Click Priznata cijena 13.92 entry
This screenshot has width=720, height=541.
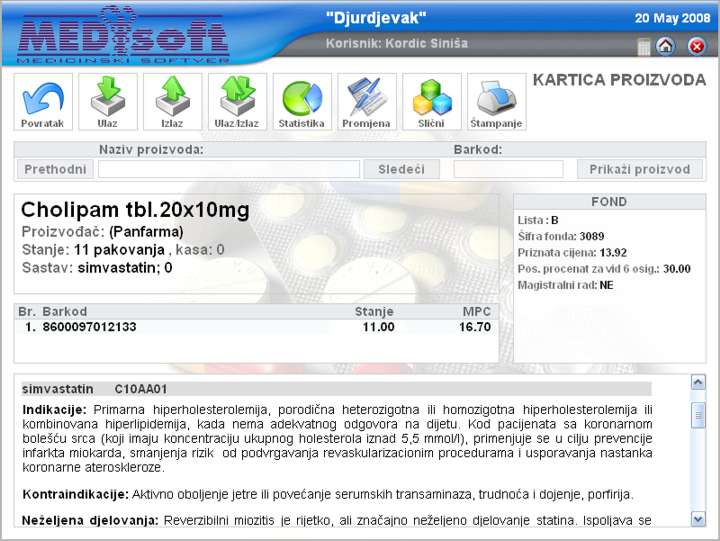click(572, 253)
